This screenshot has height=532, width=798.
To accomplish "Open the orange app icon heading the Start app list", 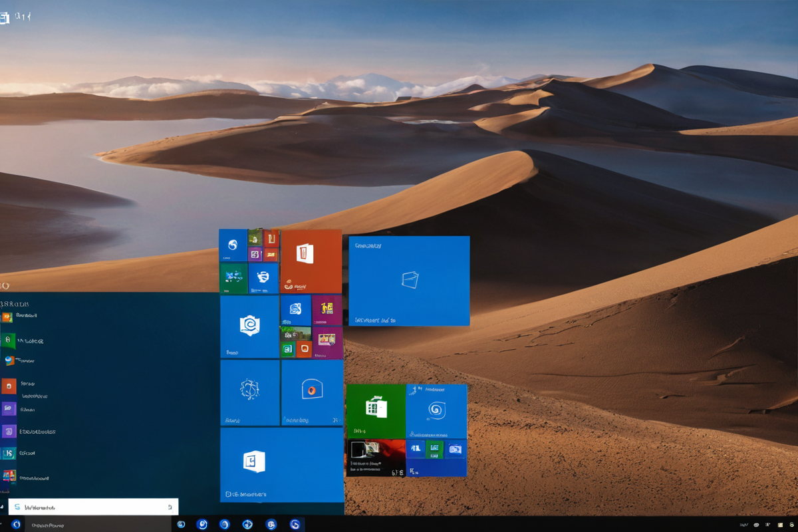I will (x=7, y=317).
